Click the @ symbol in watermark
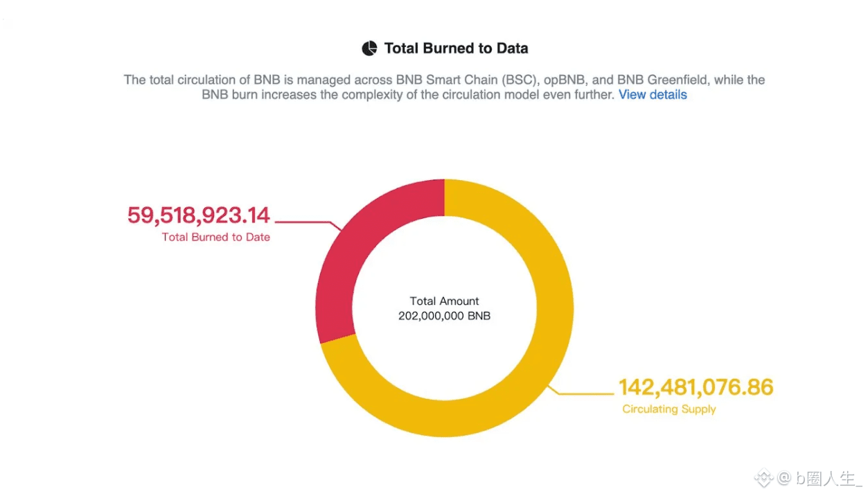The width and height of the screenshot is (868, 496). 783,478
